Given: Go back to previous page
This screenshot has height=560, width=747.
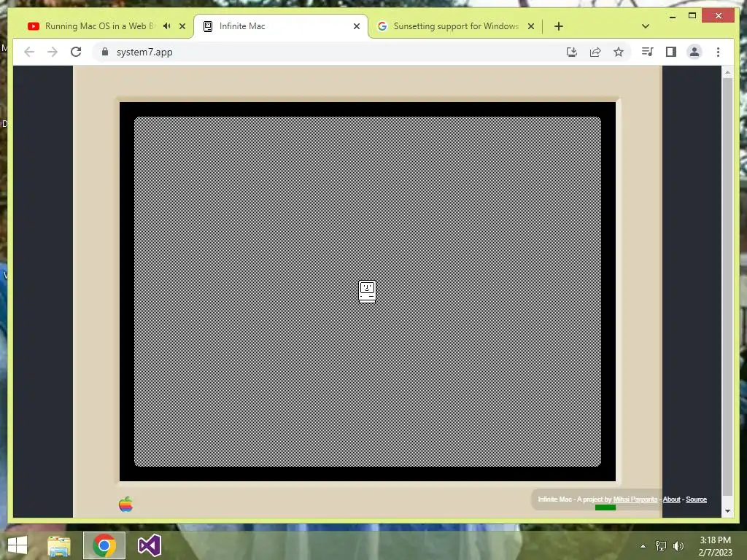Looking at the screenshot, I should (x=29, y=52).
